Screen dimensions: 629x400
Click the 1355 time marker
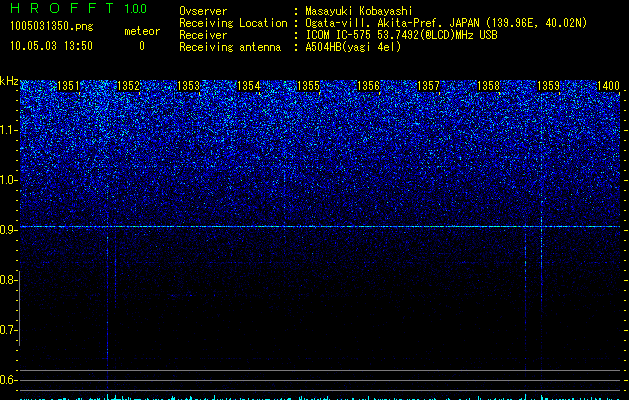tap(308, 86)
